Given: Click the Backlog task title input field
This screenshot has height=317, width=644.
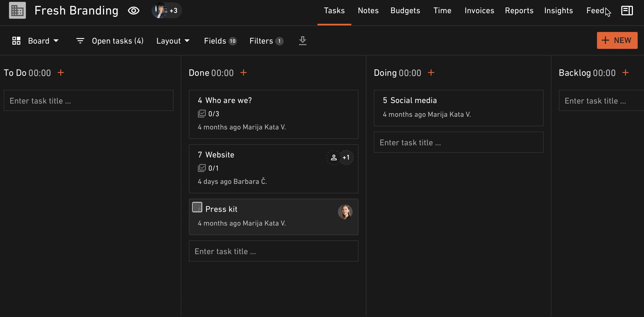Looking at the screenshot, I should [x=601, y=100].
